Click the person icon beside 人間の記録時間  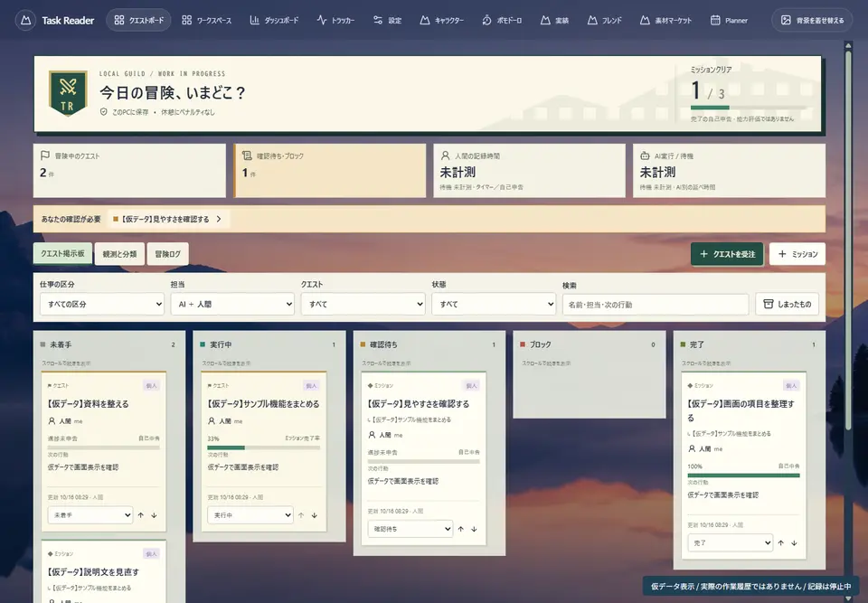(x=445, y=155)
